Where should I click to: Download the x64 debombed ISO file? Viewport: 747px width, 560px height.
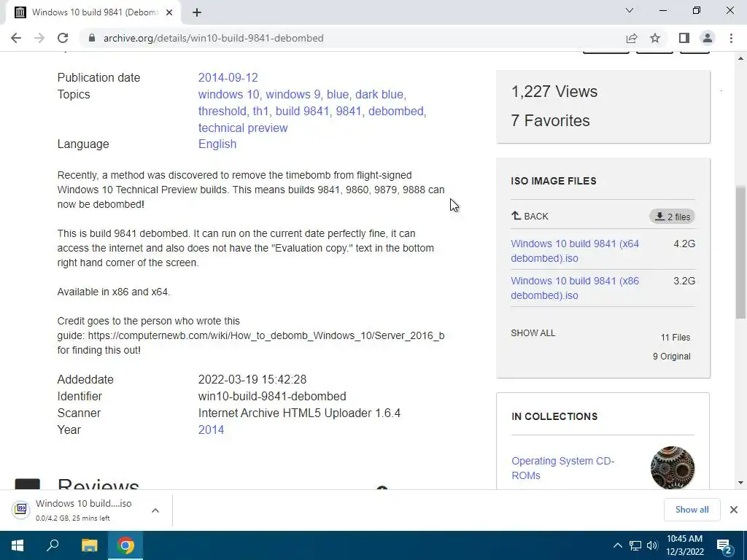[x=575, y=251]
